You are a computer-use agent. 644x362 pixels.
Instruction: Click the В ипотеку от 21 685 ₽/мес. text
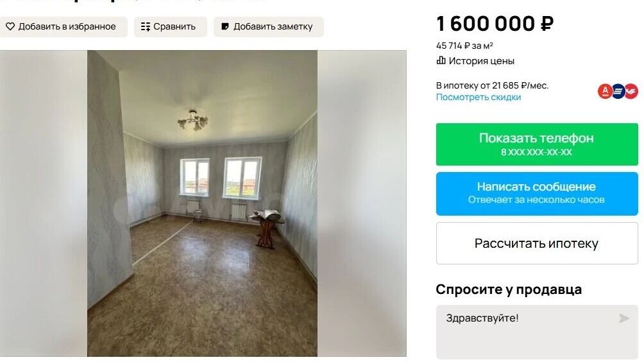[x=492, y=85]
